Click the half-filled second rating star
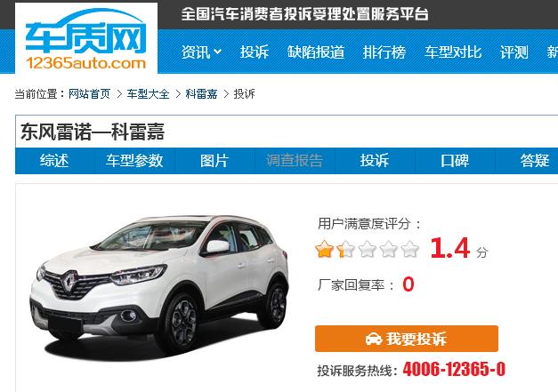558x392 pixels. 345,249
